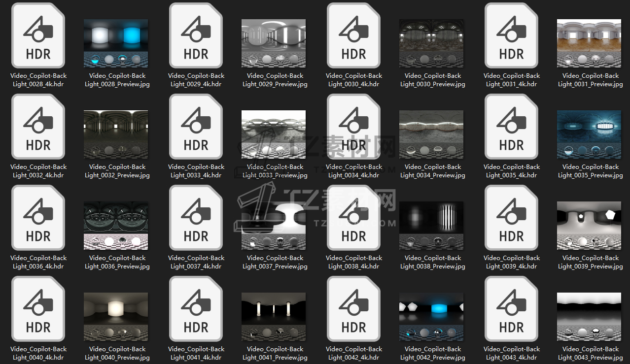The height and width of the screenshot is (364, 630).
Task: Click the file name text BackLight_0040_Preview.jpg
Action: [117, 353]
